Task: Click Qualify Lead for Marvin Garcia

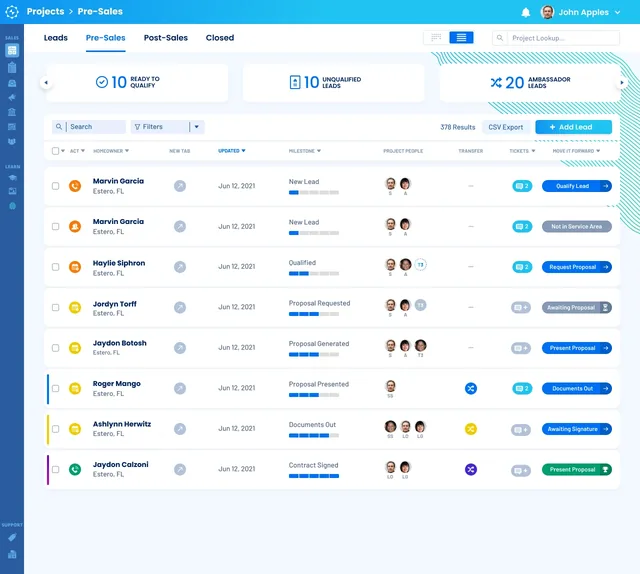Action: pos(577,186)
